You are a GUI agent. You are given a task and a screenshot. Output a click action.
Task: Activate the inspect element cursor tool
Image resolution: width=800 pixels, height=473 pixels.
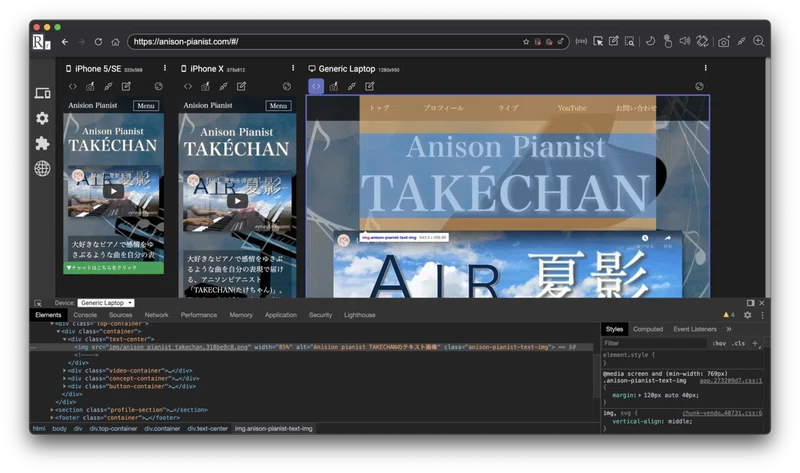click(x=598, y=41)
